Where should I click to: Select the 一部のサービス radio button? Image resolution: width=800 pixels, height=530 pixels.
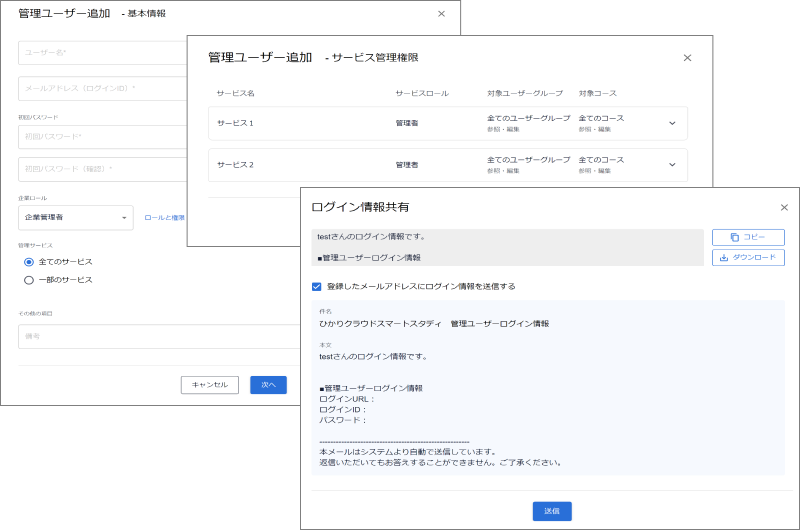[x=29, y=280]
